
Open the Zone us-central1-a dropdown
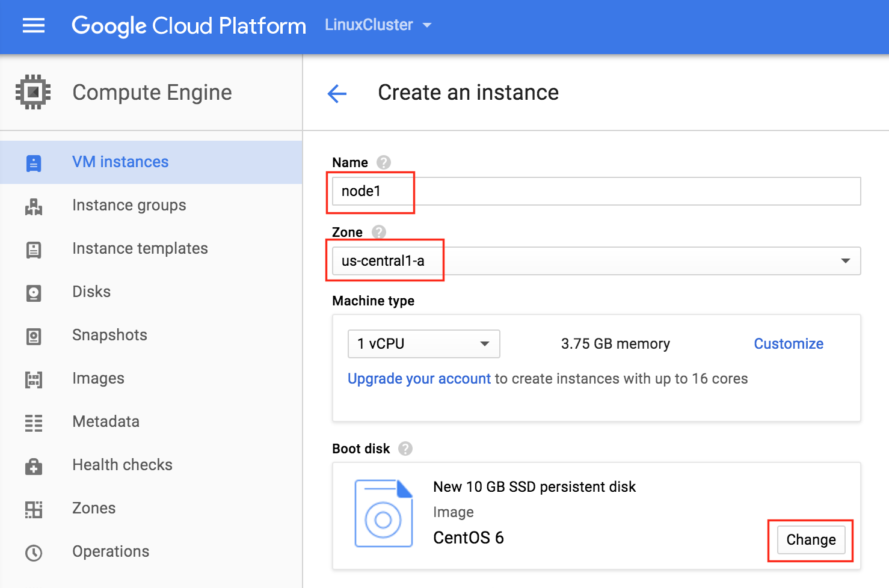click(597, 261)
